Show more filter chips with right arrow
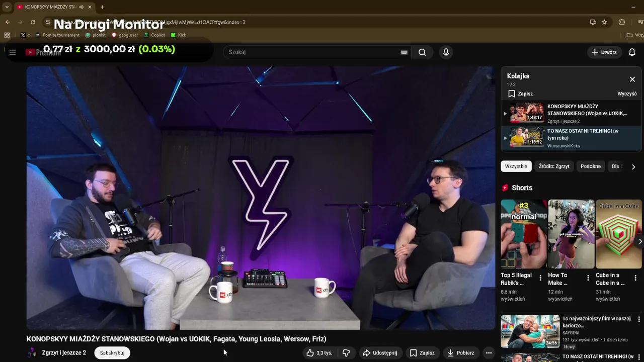 pyautogui.click(x=633, y=167)
